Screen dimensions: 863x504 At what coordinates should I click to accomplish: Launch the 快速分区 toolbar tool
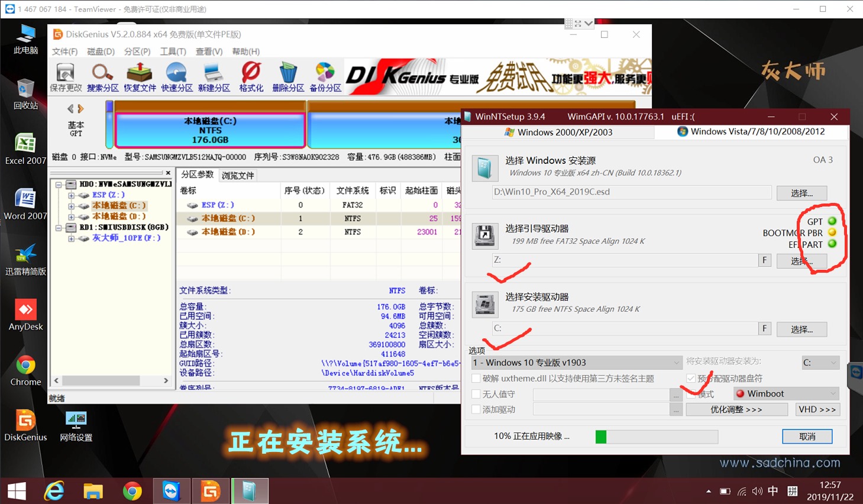click(x=177, y=77)
